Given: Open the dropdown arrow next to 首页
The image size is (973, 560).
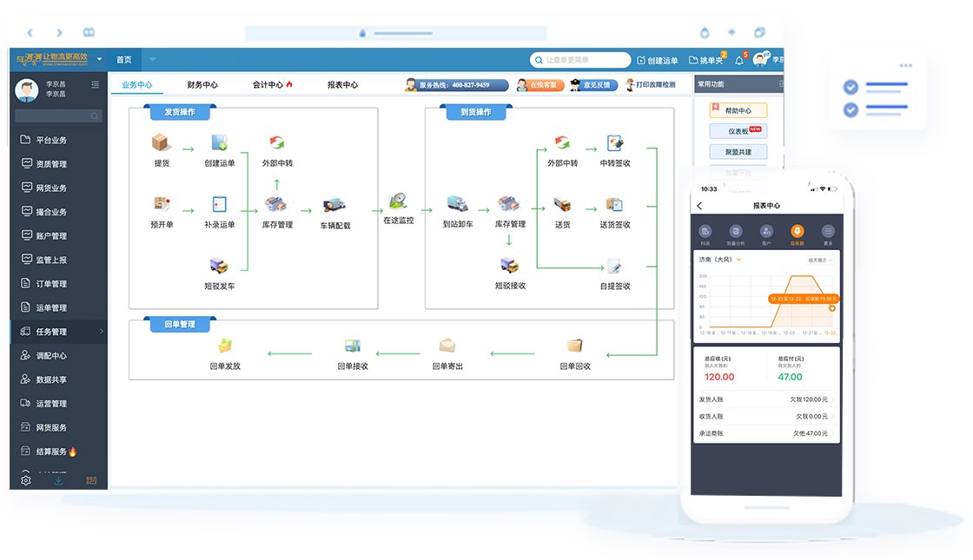Looking at the screenshot, I should tap(152, 60).
